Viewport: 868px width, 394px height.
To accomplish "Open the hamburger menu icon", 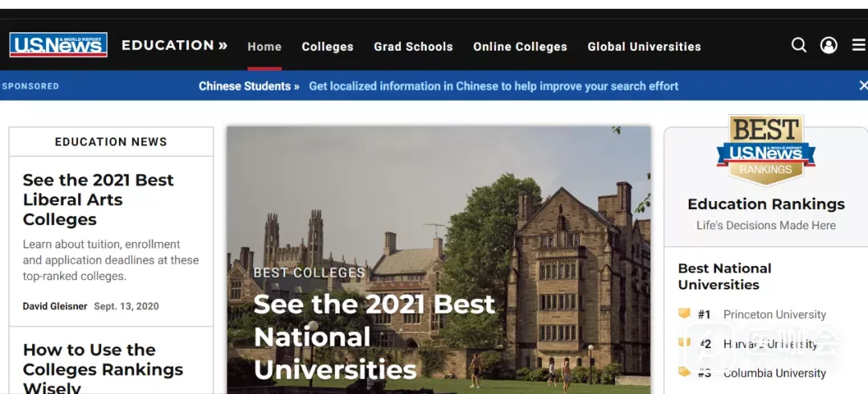I will pos(858,45).
